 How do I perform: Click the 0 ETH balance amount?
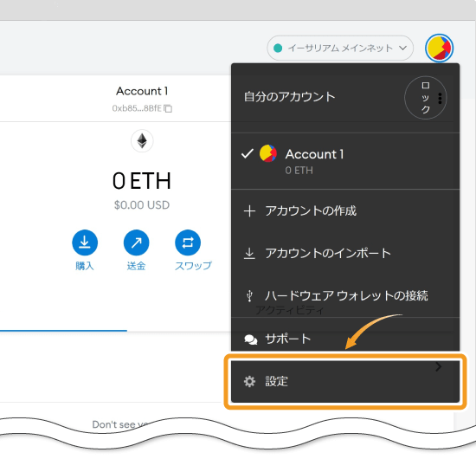pos(142,181)
